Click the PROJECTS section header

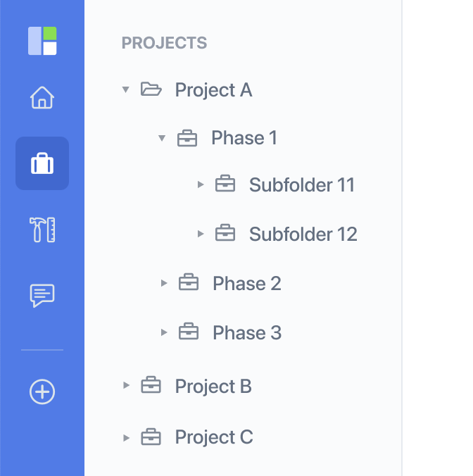(164, 43)
